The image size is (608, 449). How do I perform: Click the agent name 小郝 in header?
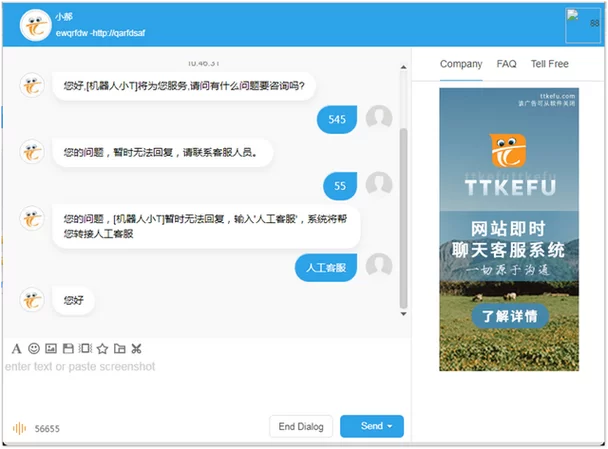[64, 17]
